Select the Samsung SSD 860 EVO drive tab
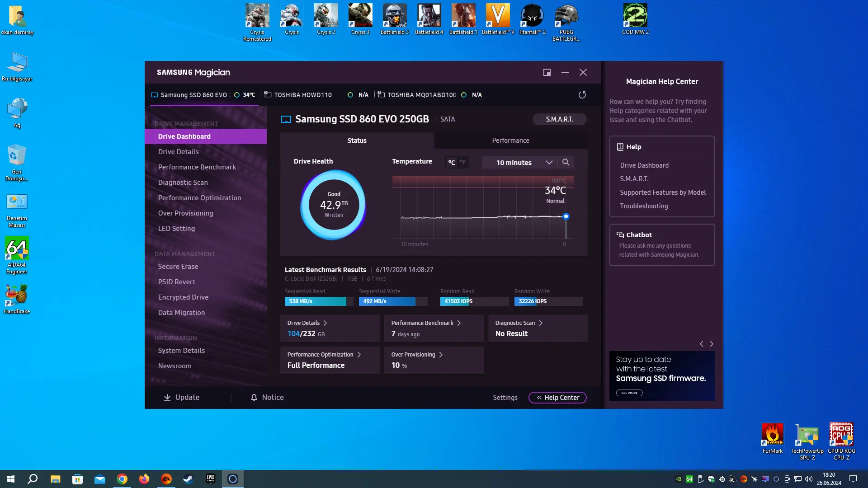The width and height of the screenshot is (868, 488). [x=204, y=95]
